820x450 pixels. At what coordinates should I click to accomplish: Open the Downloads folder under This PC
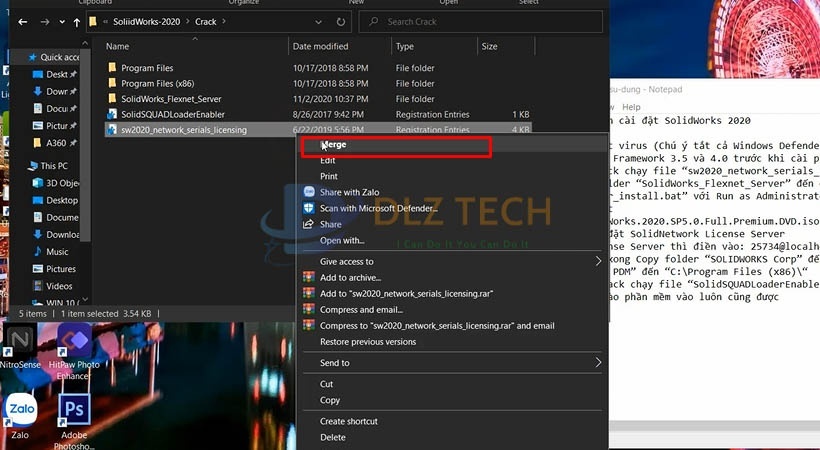pos(56,234)
